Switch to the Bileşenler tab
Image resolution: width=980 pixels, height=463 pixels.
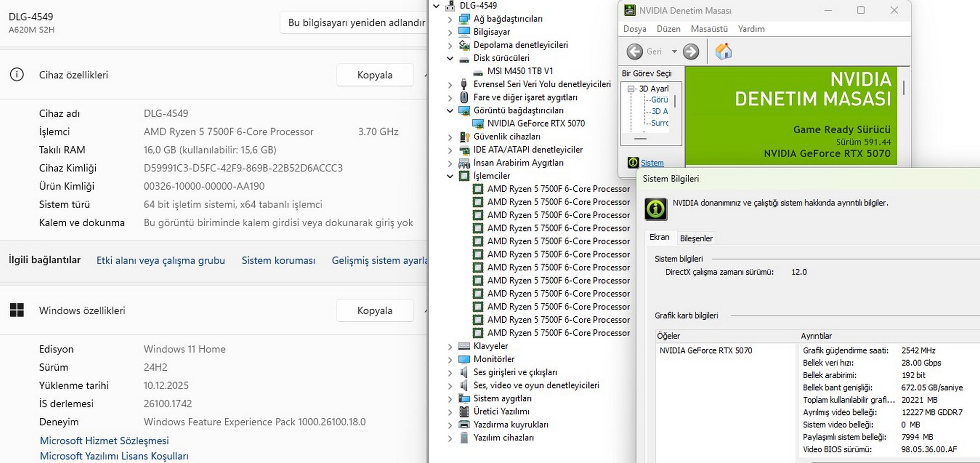pyautogui.click(x=696, y=238)
